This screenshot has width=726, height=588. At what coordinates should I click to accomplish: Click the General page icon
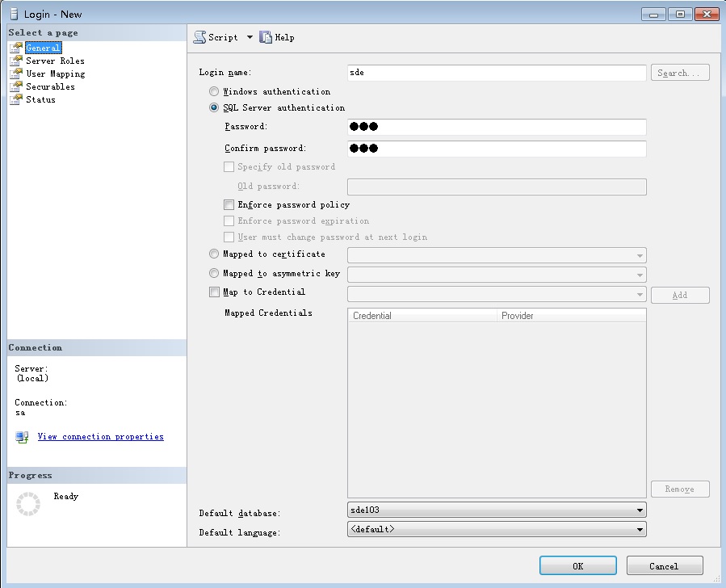click(x=16, y=47)
